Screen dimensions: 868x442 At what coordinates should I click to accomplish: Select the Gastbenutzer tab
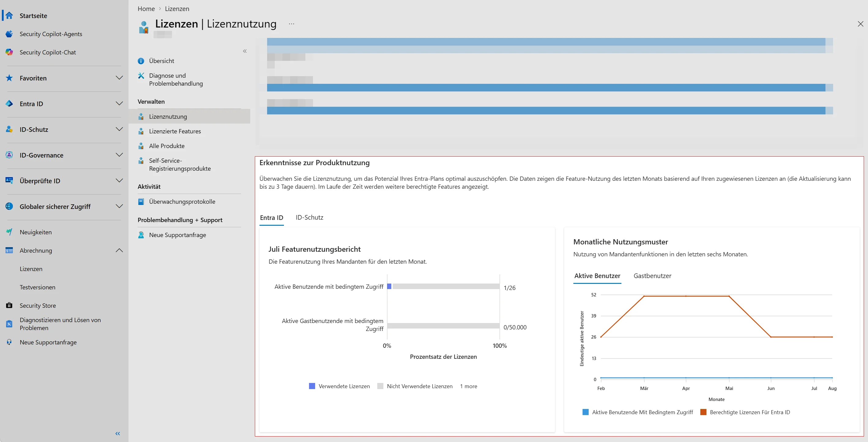pyautogui.click(x=652, y=276)
